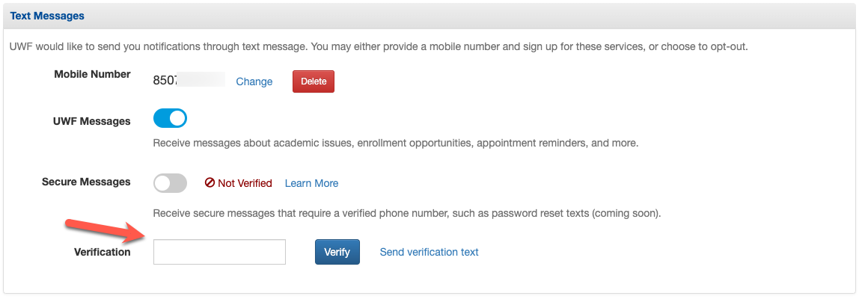
Task: Click the red Not Verified prohibited icon
Action: tap(210, 183)
